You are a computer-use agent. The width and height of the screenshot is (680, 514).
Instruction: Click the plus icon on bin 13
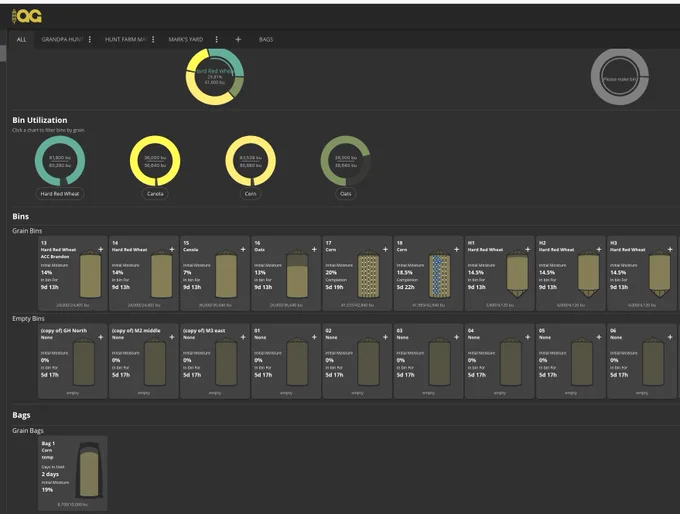click(101, 249)
